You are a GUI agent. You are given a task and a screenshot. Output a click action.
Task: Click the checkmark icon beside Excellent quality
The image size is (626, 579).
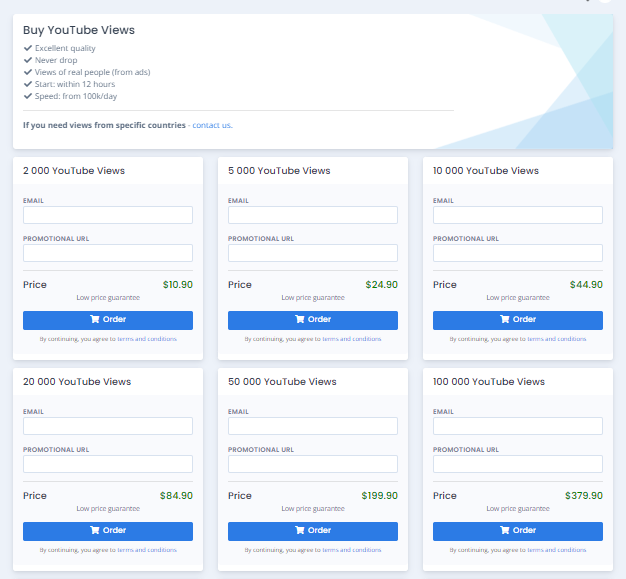click(28, 48)
